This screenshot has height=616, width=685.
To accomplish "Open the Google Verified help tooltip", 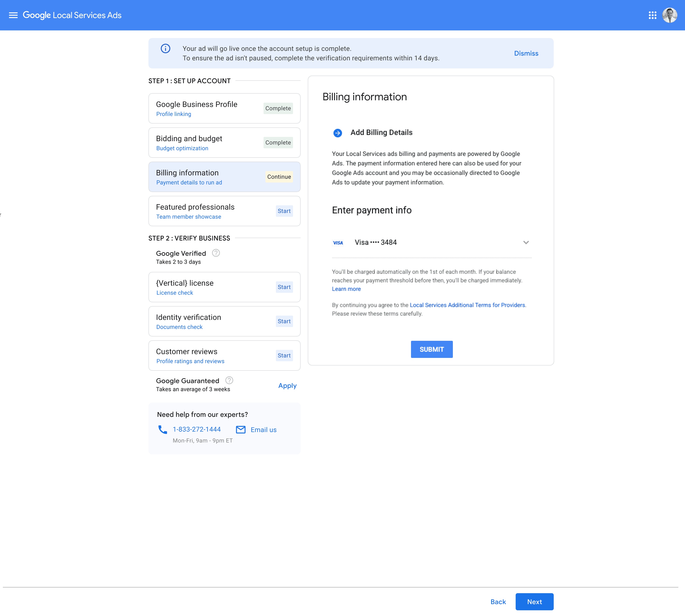I will (216, 253).
